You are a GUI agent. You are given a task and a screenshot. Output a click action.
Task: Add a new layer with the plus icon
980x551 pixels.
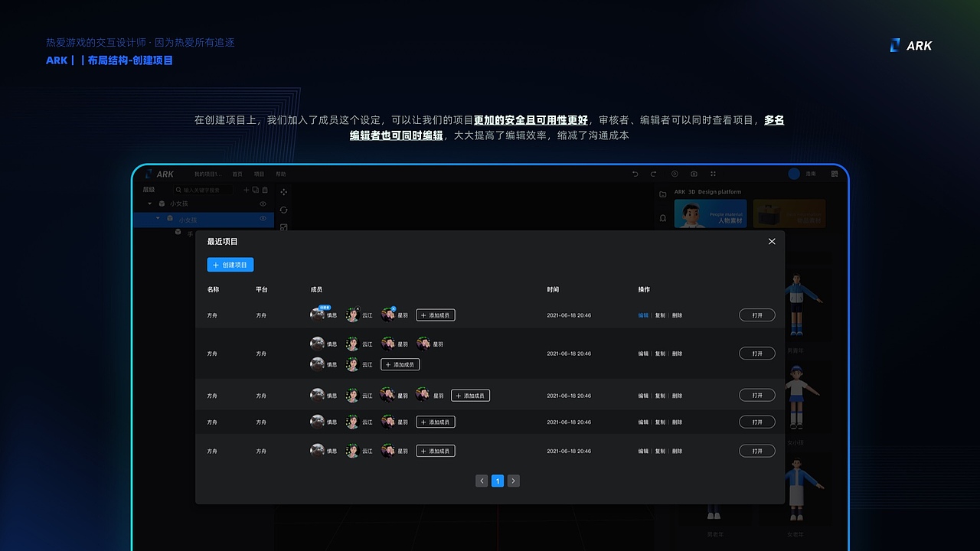click(x=246, y=190)
